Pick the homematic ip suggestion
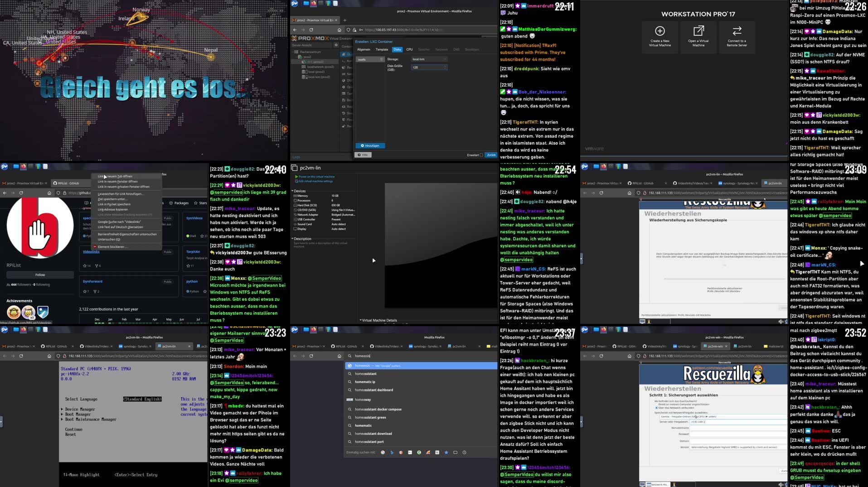The image size is (868, 487). click(365, 382)
